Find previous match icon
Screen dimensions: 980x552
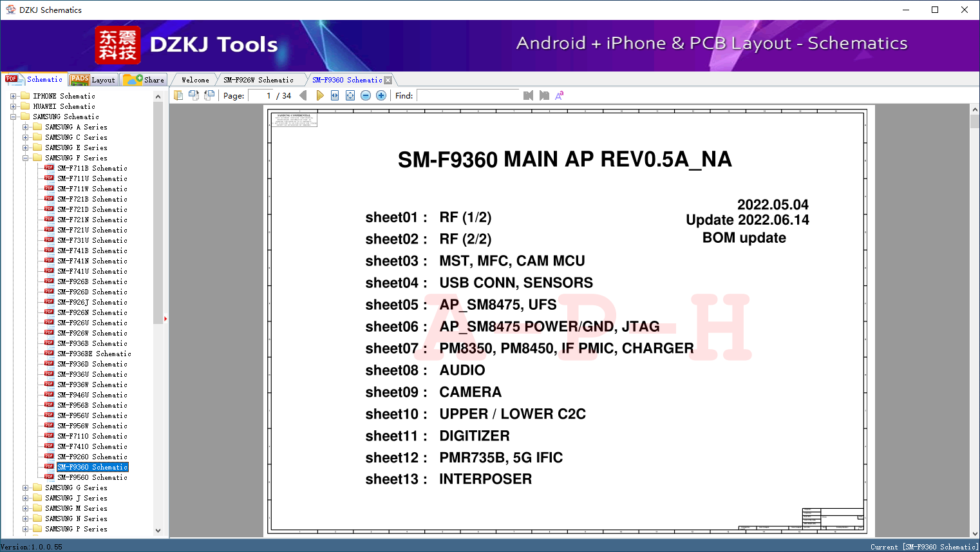tap(528, 95)
